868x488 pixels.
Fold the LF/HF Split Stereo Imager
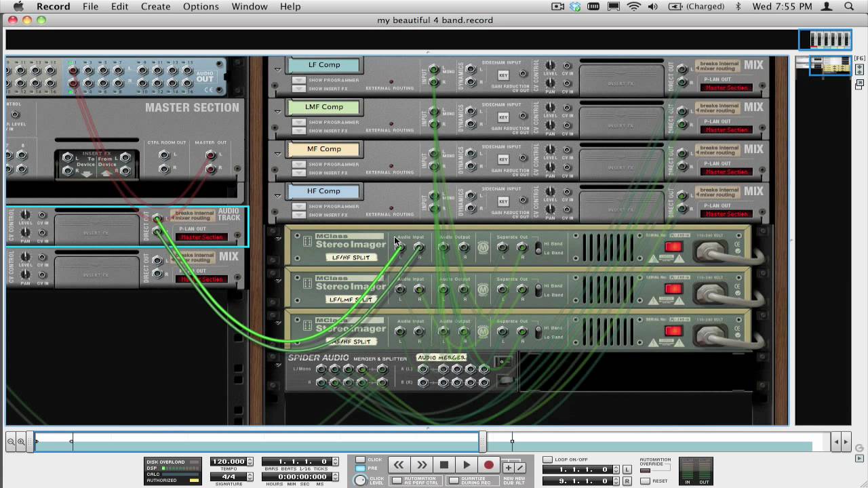coord(277,237)
